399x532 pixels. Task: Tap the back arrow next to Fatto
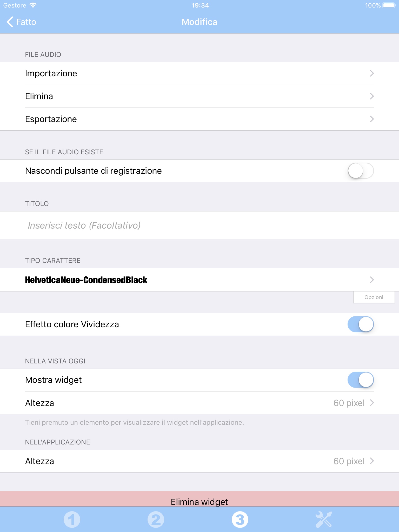click(10, 22)
